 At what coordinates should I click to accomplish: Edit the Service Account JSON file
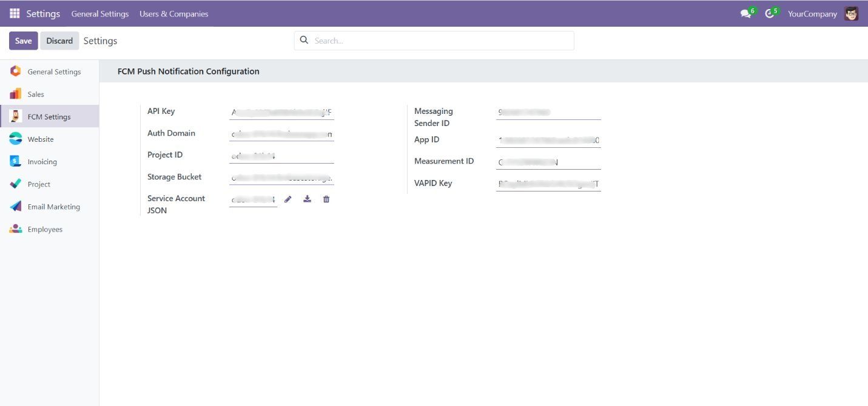tap(288, 199)
